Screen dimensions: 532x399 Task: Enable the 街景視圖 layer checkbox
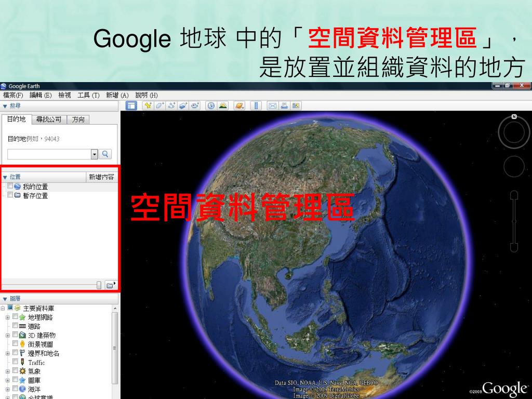click(x=15, y=343)
